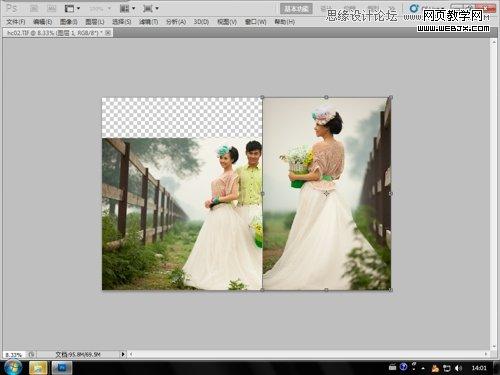Open the status bar info flyout arrow
The width and height of the screenshot is (500, 375).
tap(123, 354)
